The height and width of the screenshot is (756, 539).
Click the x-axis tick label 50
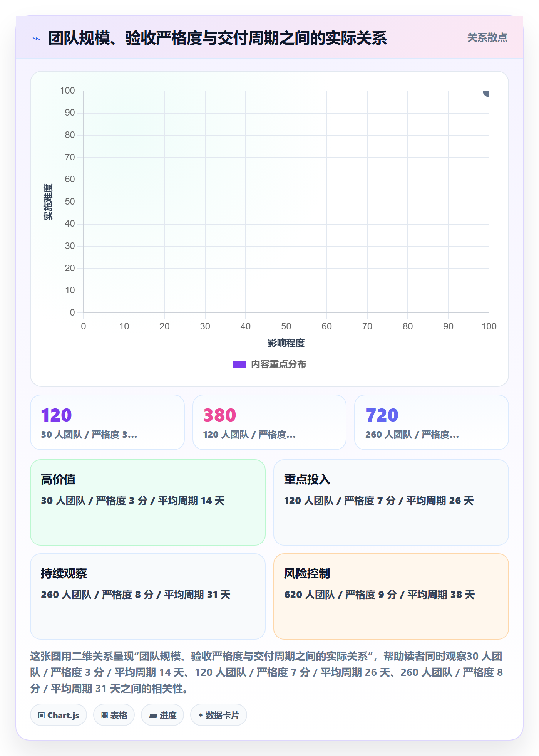[x=286, y=326]
